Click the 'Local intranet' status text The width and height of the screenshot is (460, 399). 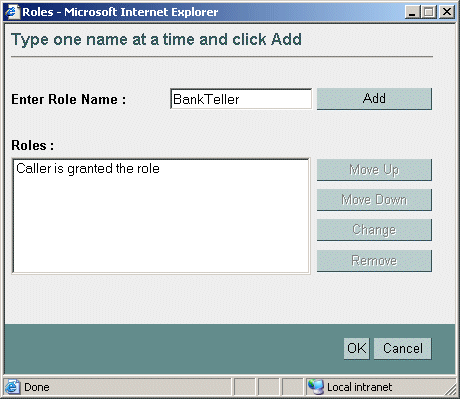(x=359, y=387)
